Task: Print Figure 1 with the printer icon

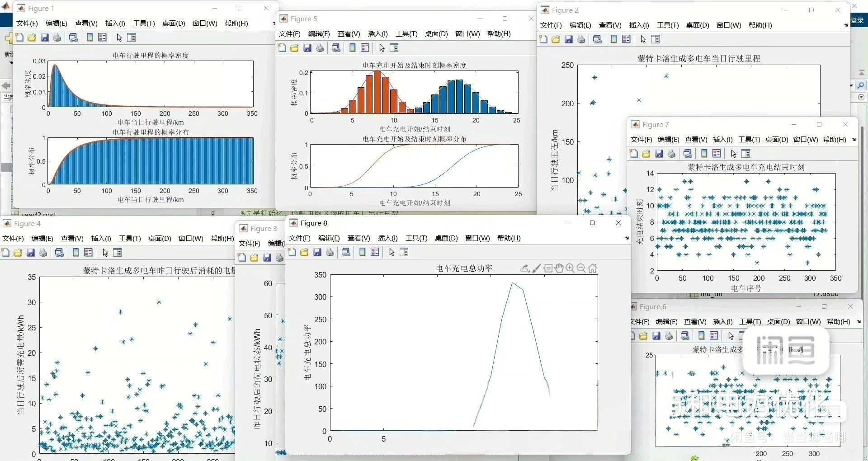Action: point(57,38)
